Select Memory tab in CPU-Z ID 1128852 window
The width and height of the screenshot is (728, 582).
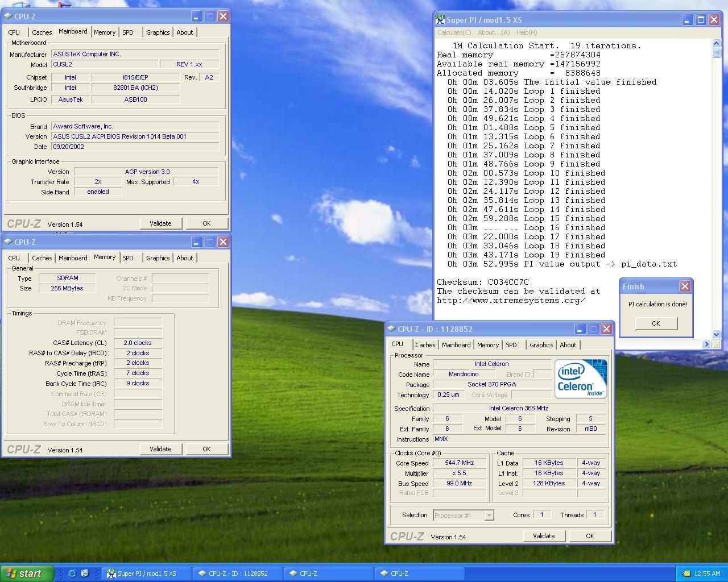click(x=487, y=345)
